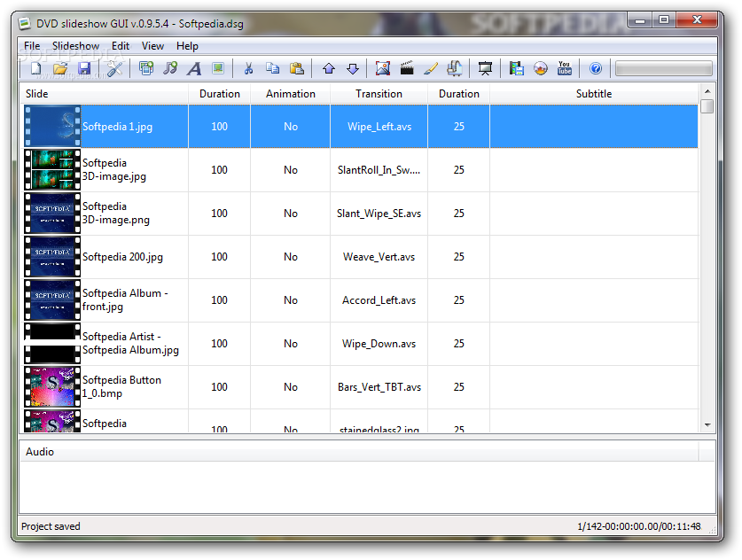
Task: Click the Bars_Vert_TBT.avs transition cell
Action: pos(379,387)
